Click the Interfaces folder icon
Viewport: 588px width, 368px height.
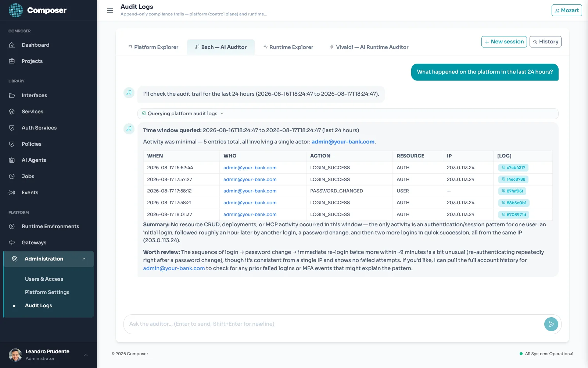(x=12, y=95)
